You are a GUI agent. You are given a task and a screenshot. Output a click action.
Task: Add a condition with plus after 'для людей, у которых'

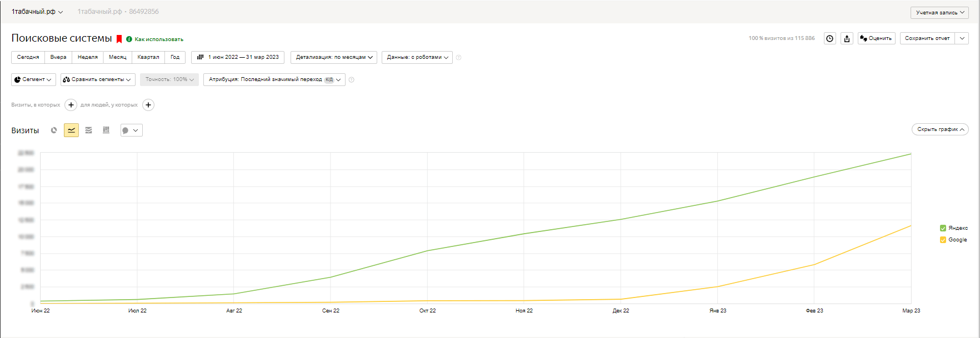click(148, 105)
